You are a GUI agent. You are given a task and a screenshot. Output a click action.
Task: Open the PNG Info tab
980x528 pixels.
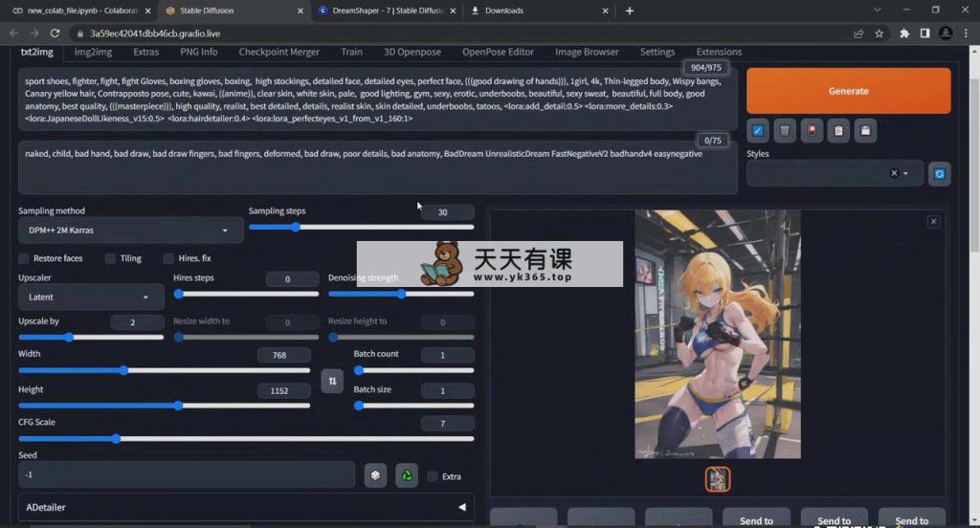(199, 52)
